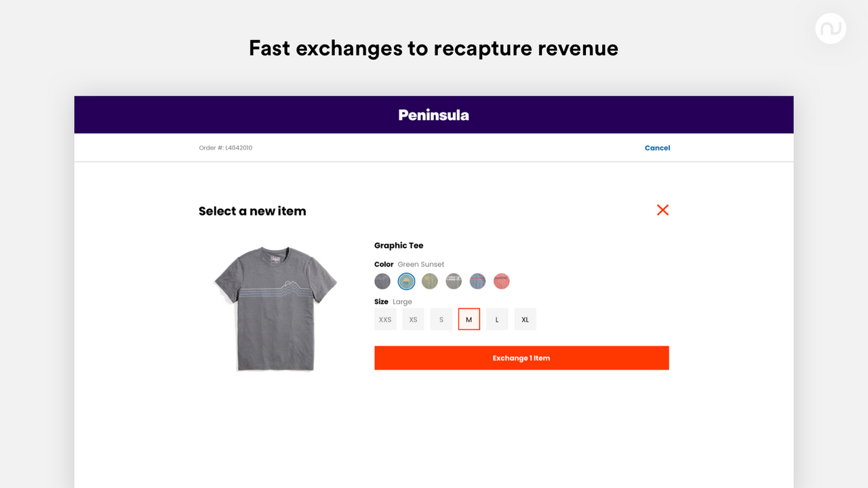Click the currently selected M size option

[469, 319]
